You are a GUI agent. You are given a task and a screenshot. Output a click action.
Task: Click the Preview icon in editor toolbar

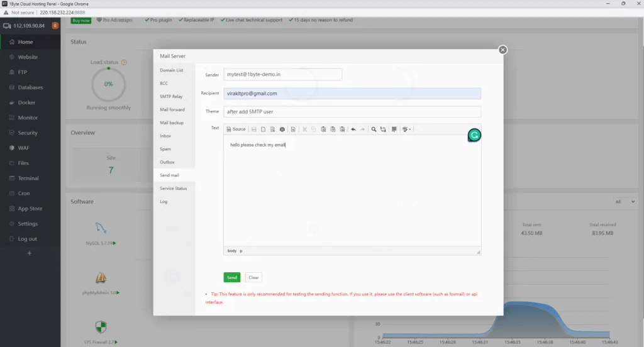click(272, 129)
